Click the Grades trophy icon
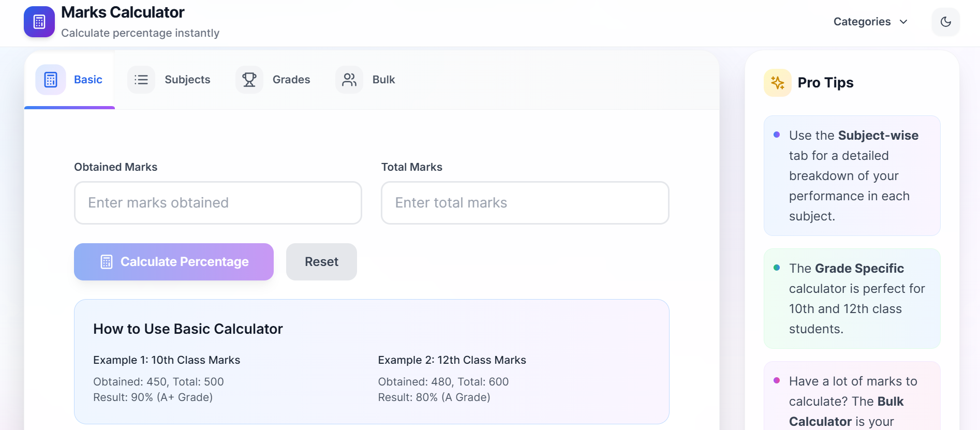 (249, 80)
